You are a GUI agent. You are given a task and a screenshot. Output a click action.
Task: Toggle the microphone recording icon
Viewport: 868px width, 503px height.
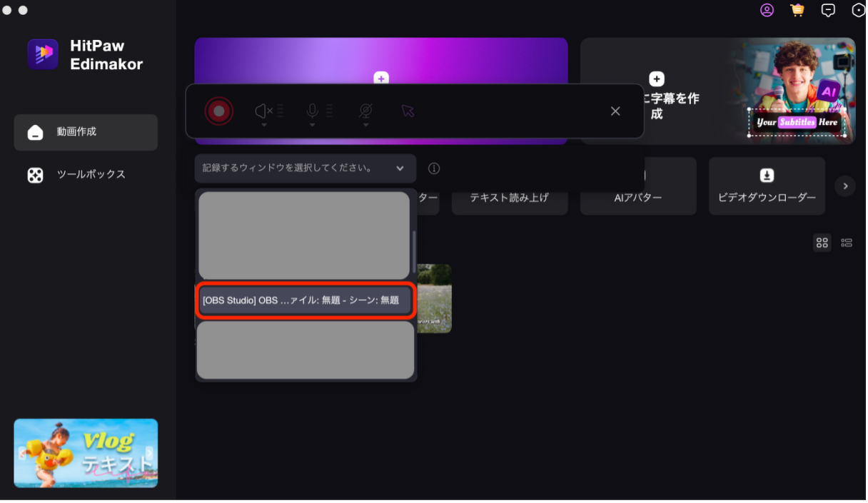pos(312,111)
